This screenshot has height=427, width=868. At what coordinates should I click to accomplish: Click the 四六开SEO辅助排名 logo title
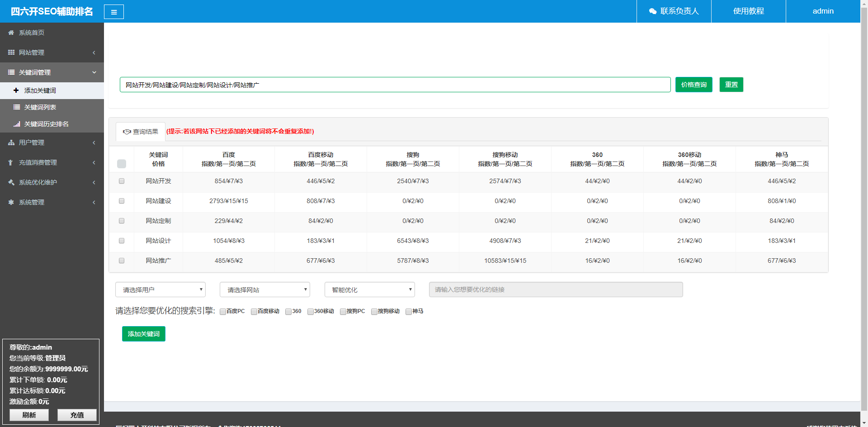point(52,11)
